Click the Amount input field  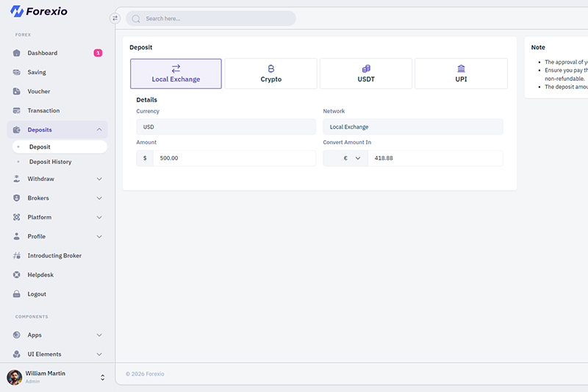click(x=234, y=158)
